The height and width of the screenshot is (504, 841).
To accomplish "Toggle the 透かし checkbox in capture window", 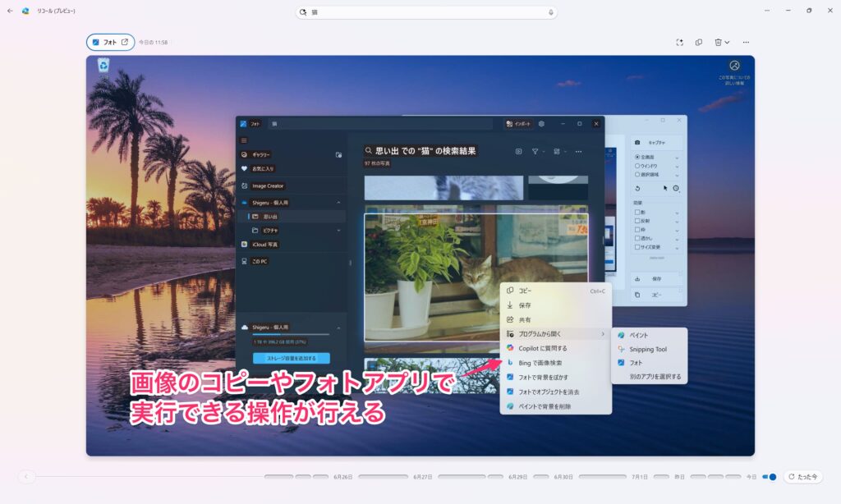I will click(x=637, y=238).
